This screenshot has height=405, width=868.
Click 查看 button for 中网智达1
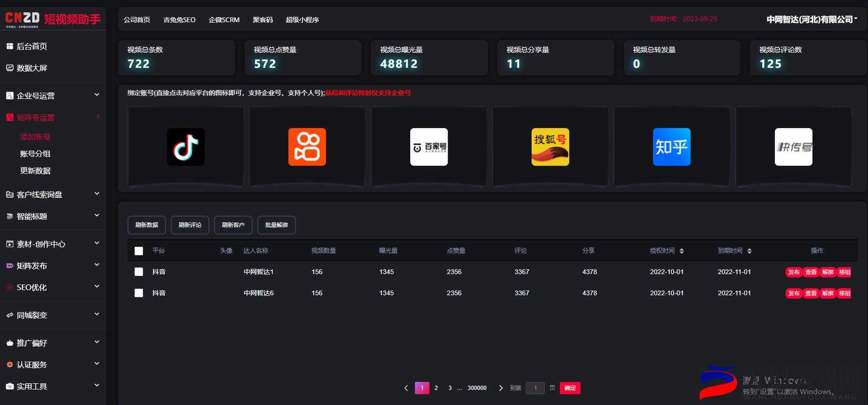811,272
